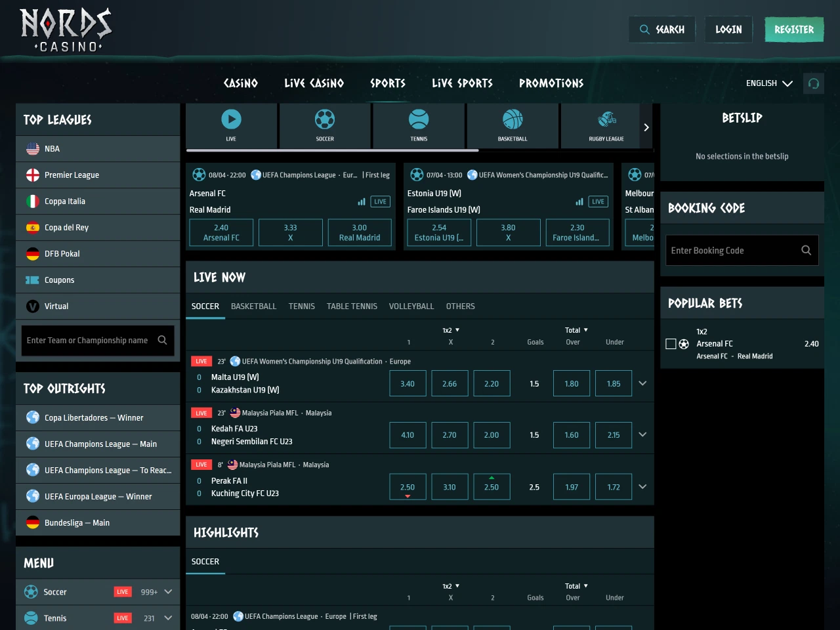Open the English language dropdown
840x630 pixels.
pos(769,83)
